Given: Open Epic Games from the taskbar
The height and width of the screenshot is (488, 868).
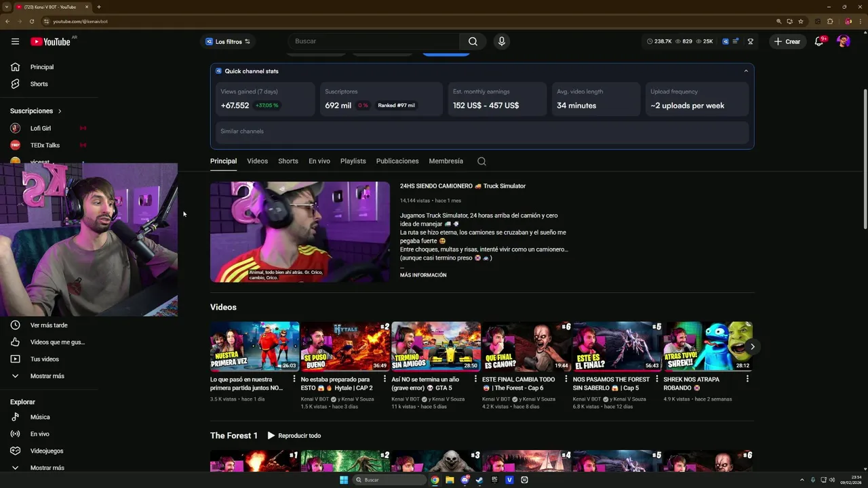Looking at the screenshot, I should tap(494, 480).
